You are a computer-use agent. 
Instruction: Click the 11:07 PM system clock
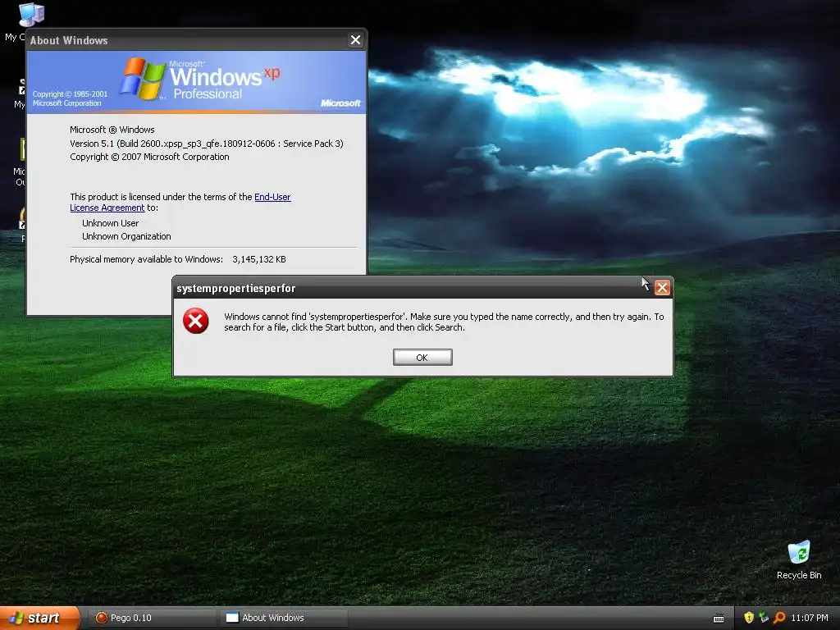point(810,618)
